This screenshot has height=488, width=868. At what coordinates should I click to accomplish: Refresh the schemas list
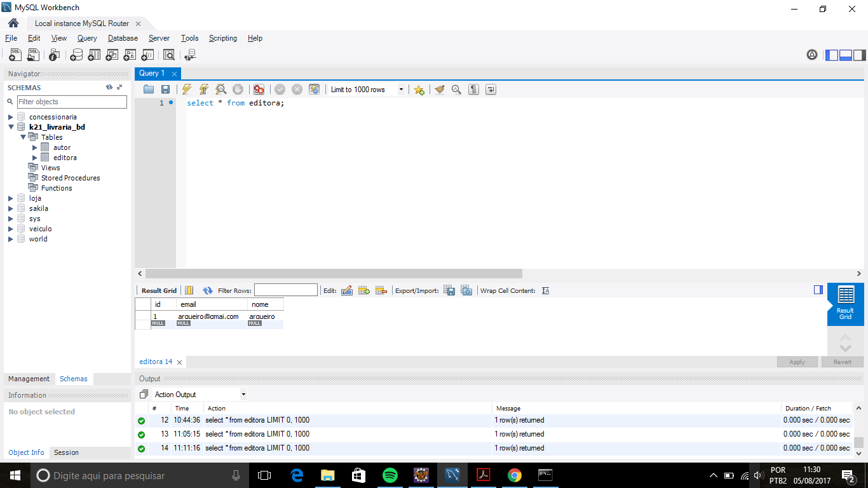pyautogui.click(x=109, y=88)
